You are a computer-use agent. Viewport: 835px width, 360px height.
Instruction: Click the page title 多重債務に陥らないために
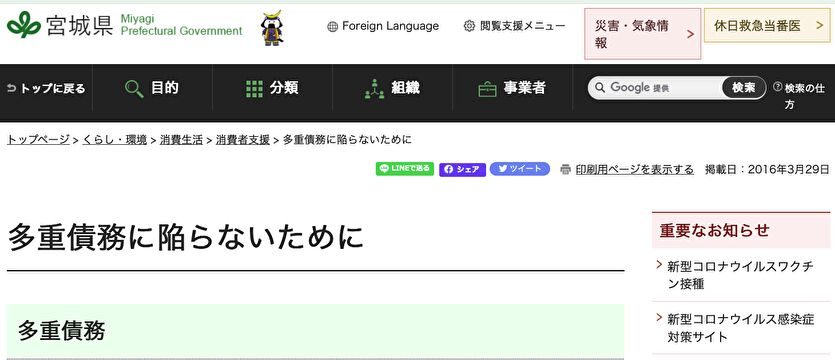click(185, 237)
